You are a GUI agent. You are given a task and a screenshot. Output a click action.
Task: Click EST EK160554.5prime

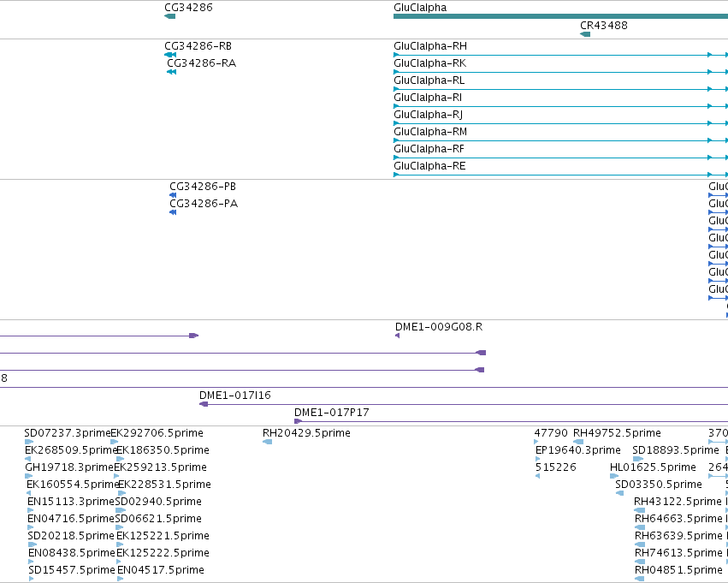coord(73,485)
